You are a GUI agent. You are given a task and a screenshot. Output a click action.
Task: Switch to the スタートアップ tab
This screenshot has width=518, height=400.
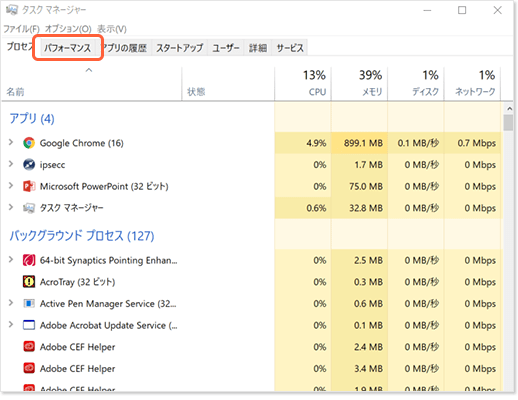point(180,48)
